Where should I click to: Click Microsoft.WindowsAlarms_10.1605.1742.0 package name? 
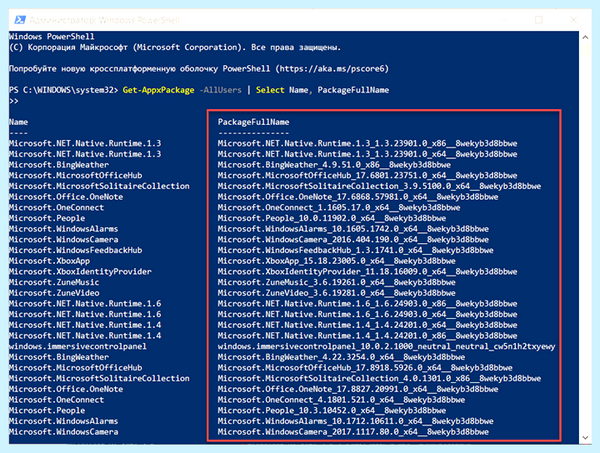tap(353, 229)
